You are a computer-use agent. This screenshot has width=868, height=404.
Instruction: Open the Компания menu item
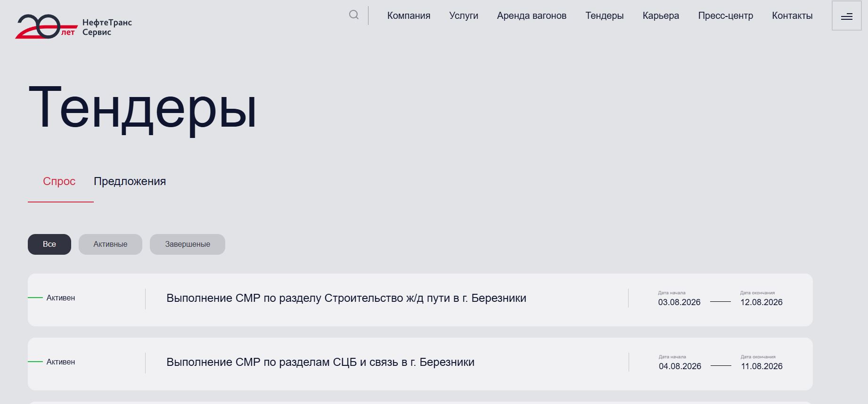click(409, 16)
